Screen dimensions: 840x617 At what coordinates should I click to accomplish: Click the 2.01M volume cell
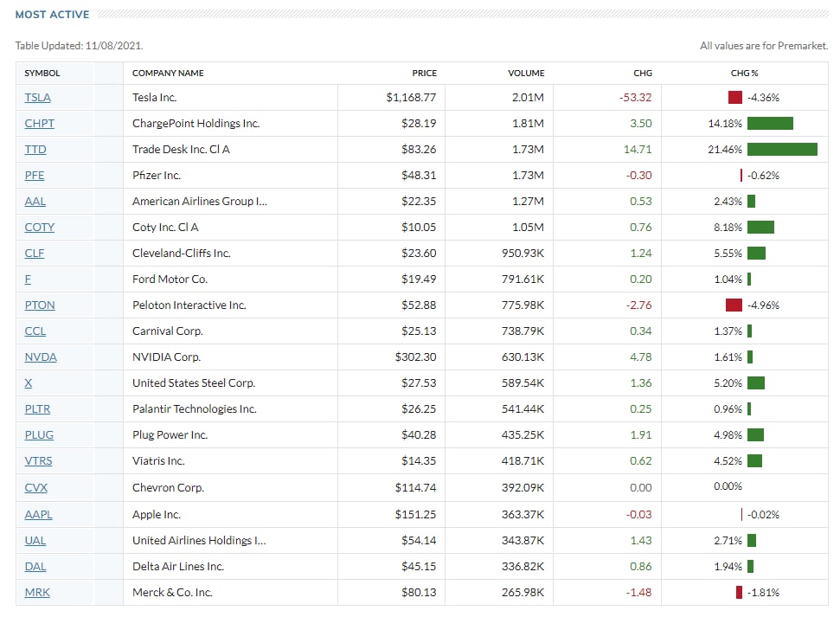tap(528, 98)
